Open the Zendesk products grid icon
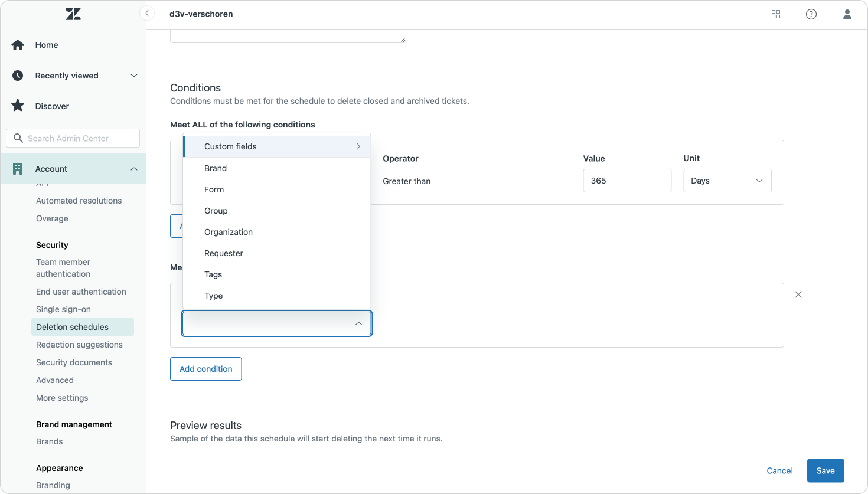The image size is (868, 494). 776,14
